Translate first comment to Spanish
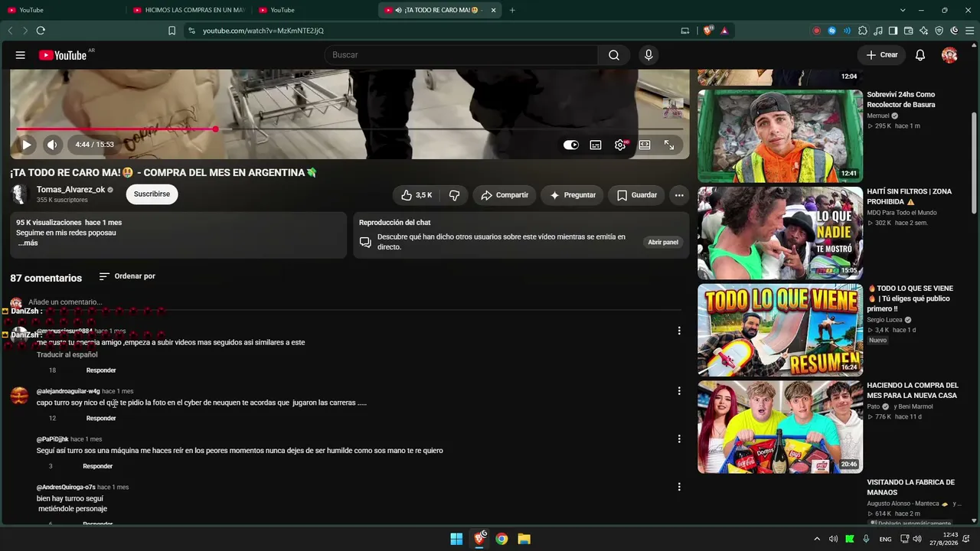This screenshot has width=980, height=551. point(67,354)
